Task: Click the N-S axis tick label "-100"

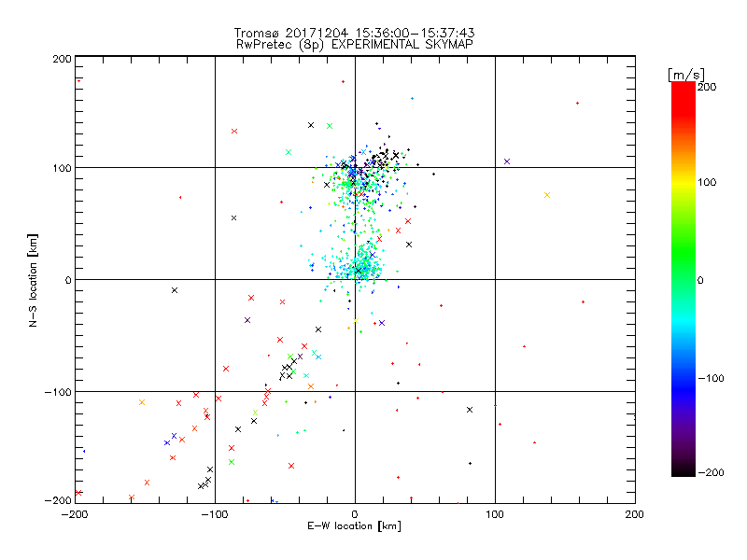Action: click(58, 392)
